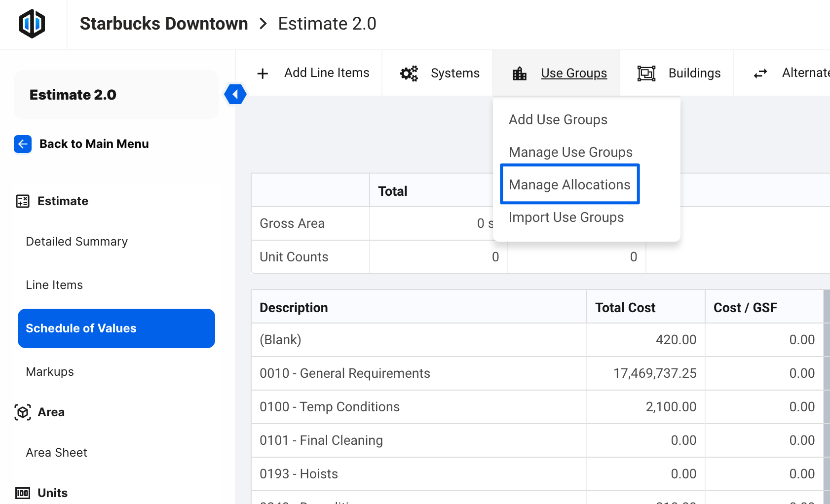Collapse the sidebar with the blue chevron
The width and height of the screenshot is (830, 504).
point(235,94)
